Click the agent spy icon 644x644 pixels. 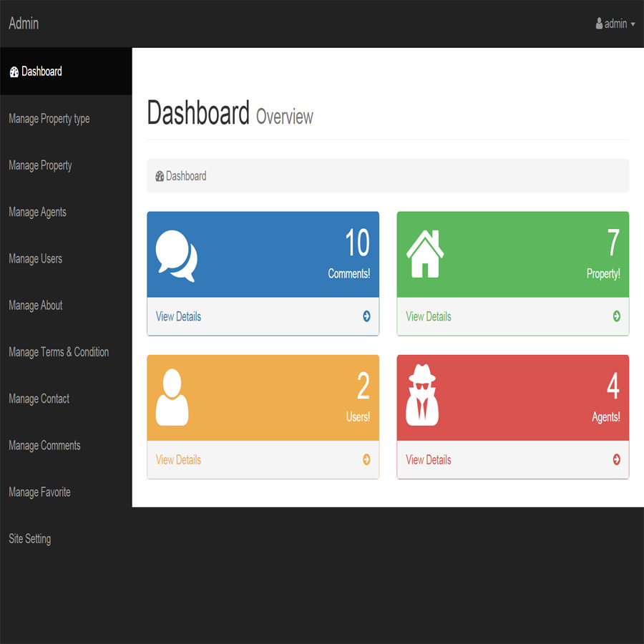pos(421,395)
